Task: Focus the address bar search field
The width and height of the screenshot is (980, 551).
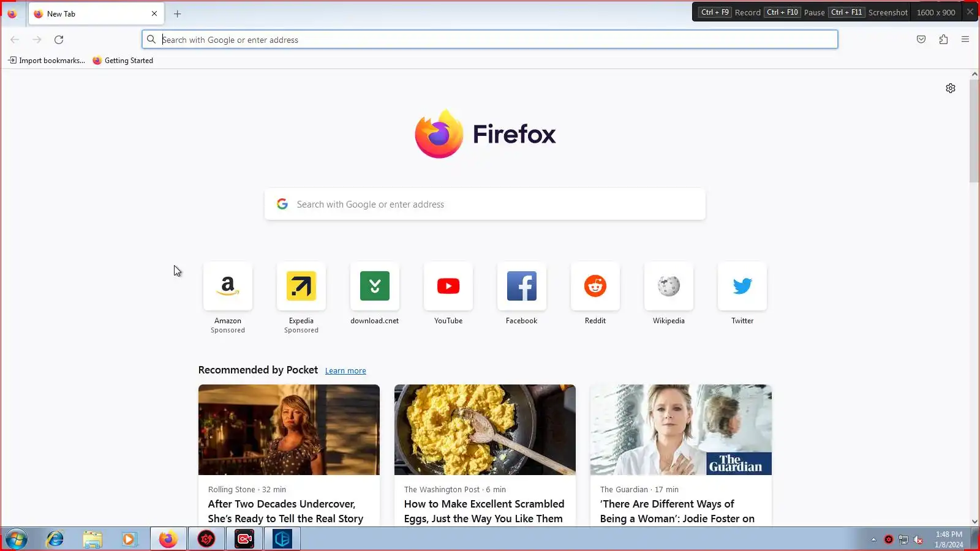Action: (x=490, y=40)
